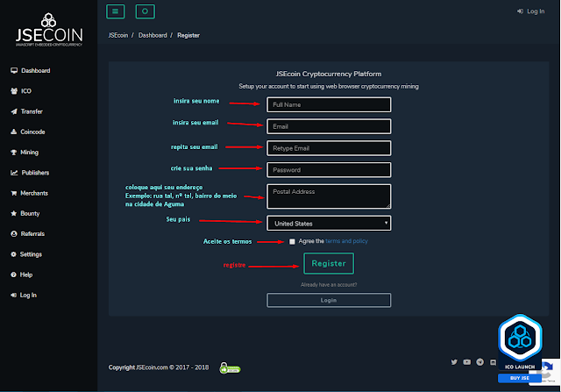Click the JSEcoin breadcrumb link

coord(118,35)
